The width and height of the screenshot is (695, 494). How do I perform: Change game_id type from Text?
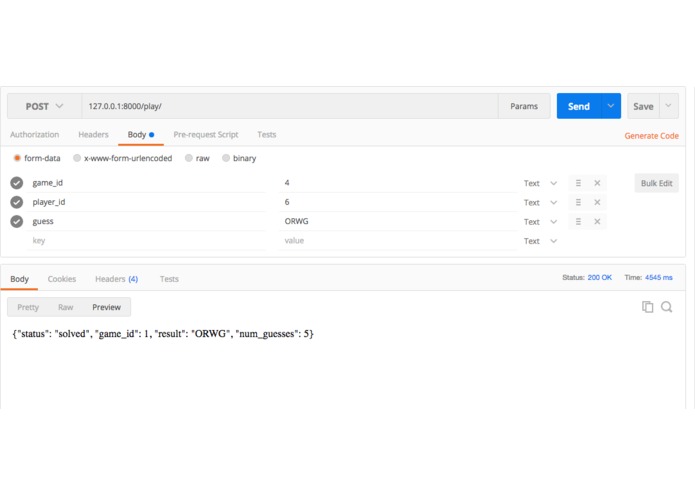tap(540, 183)
